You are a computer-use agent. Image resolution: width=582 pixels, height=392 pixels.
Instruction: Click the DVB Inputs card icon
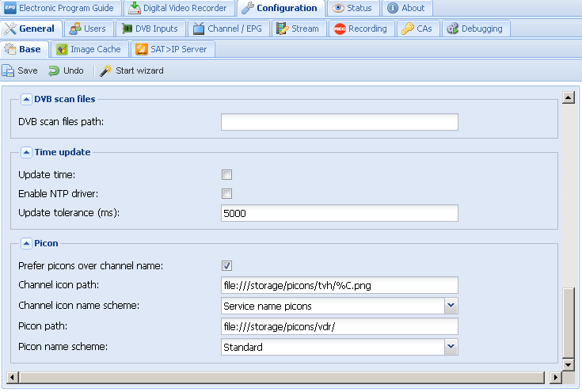click(x=127, y=29)
